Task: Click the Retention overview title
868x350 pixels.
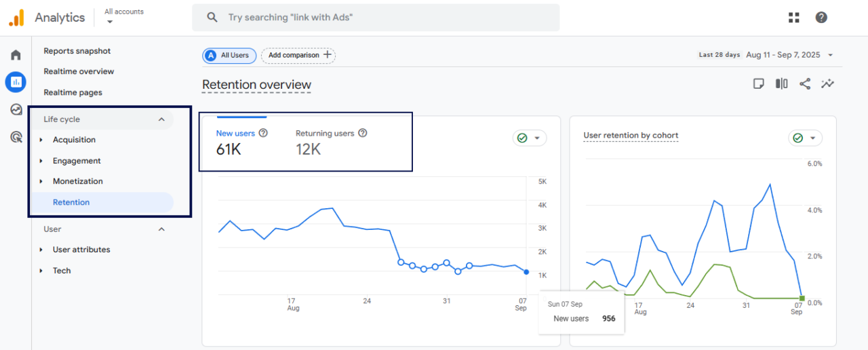Action: [x=256, y=85]
